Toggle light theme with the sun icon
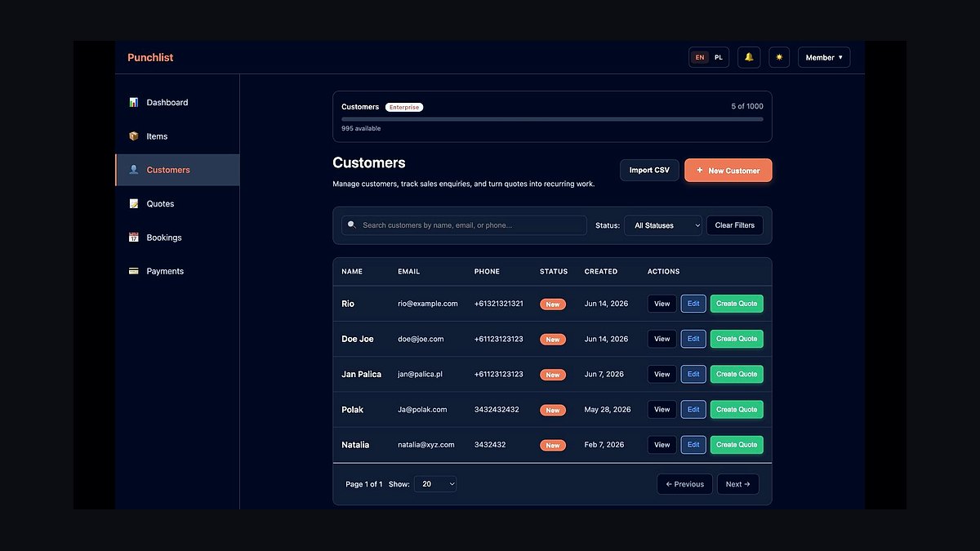 [x=779, y=57]
